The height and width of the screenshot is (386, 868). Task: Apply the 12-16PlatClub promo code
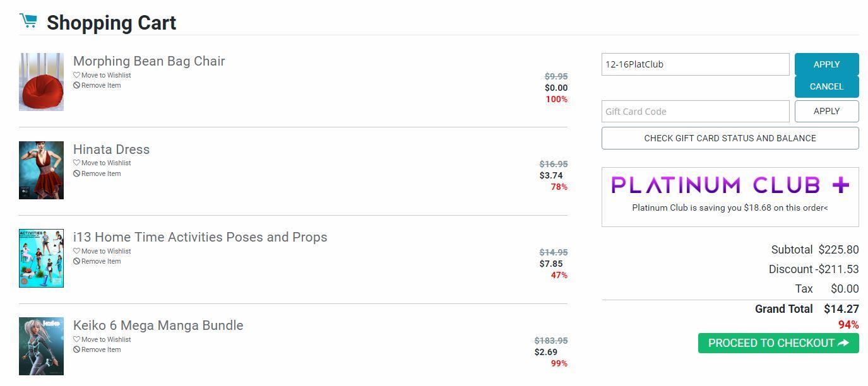click(x=826, y=64)
